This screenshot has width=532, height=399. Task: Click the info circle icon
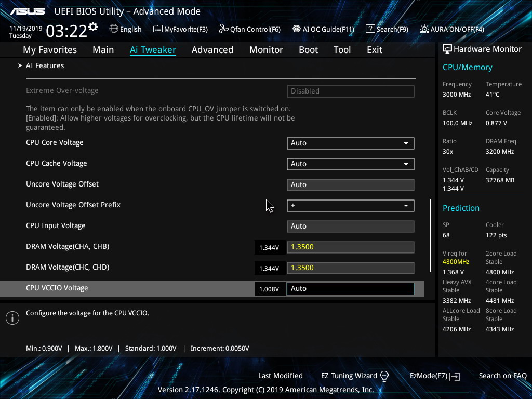12,318
